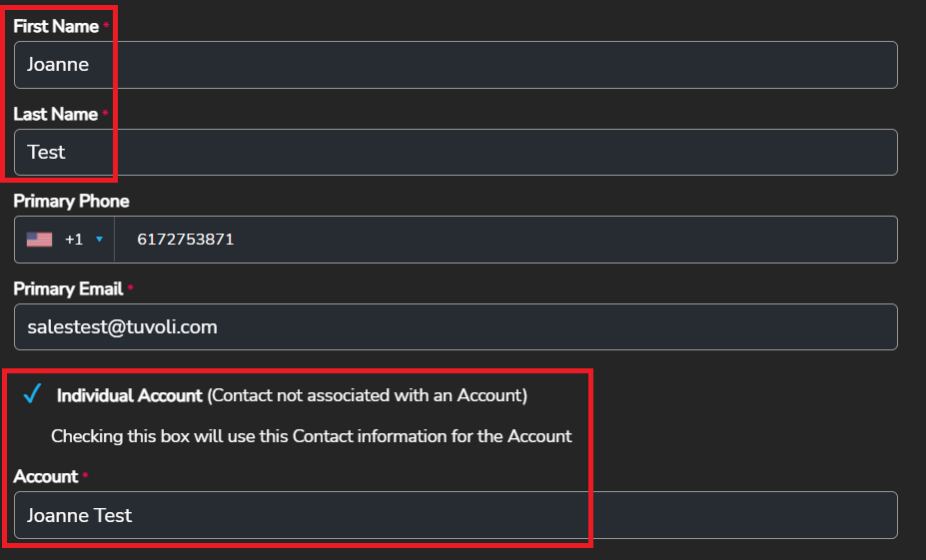Click the +1 country code
926x560 pixels.
74,240
